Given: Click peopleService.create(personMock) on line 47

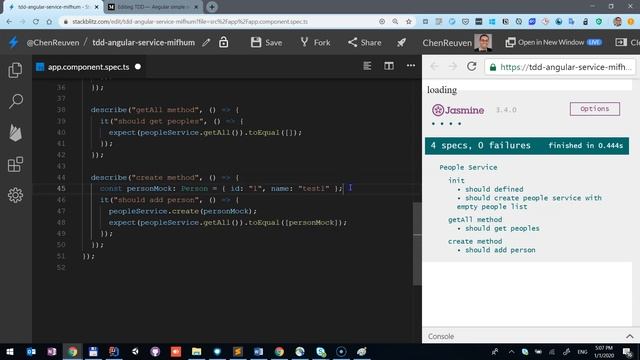Looking at the screenshot, I should coord(182,211).
